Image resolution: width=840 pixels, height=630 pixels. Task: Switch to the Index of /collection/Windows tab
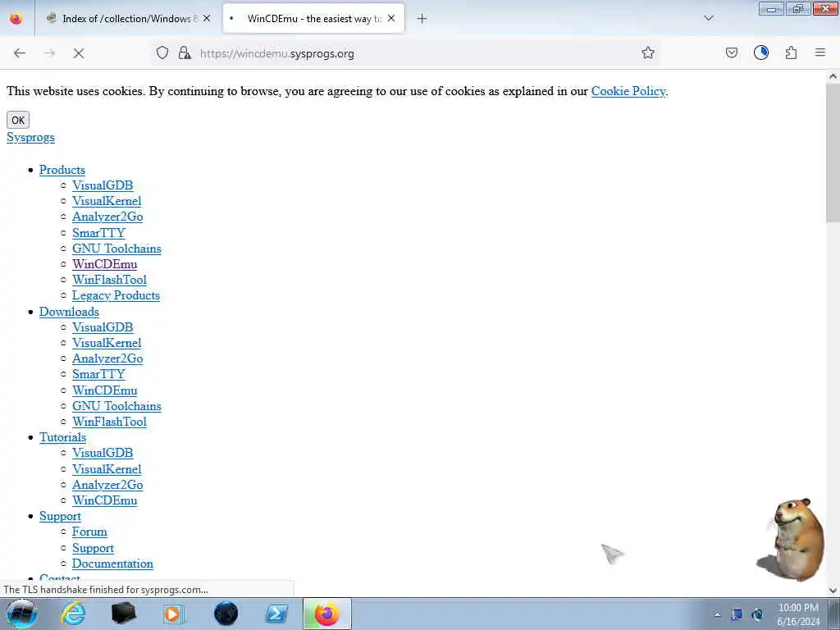pyautogui.click(x=129, y=19)
